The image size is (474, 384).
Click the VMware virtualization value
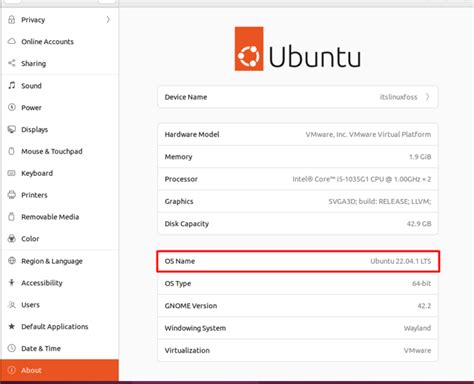(x=417, y=350)
